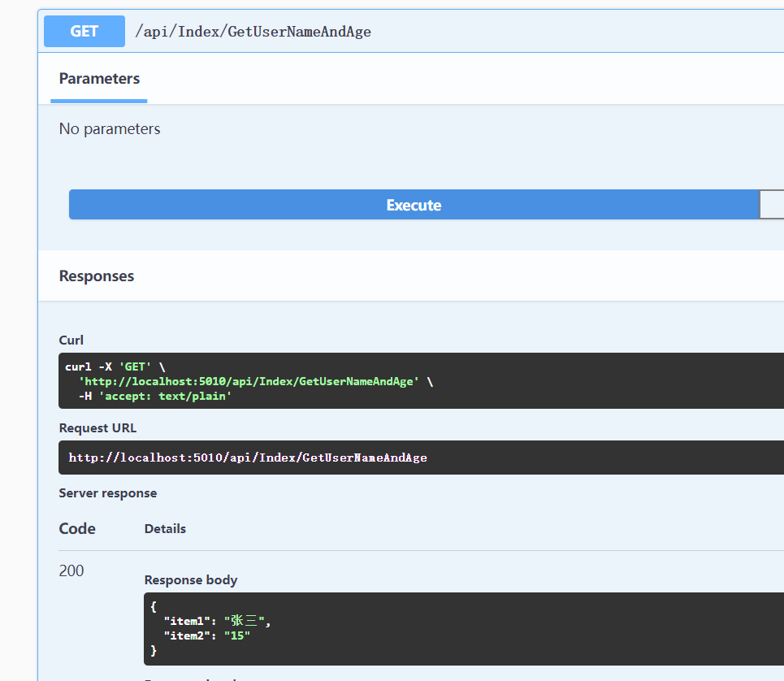Screen dimensions: 784x681
Task: Click the Responses section header
Action: 97,276
